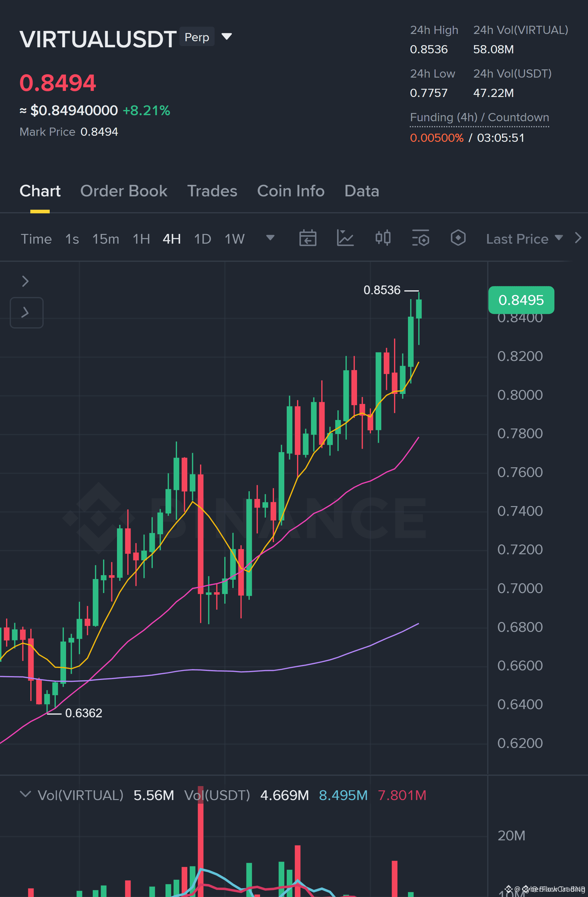Image resolution: width=588 pixels, height=897 pixels.
Task: Open the VIRTUALUSDT pair selector dropdown
Action: (x=226, y=37)
